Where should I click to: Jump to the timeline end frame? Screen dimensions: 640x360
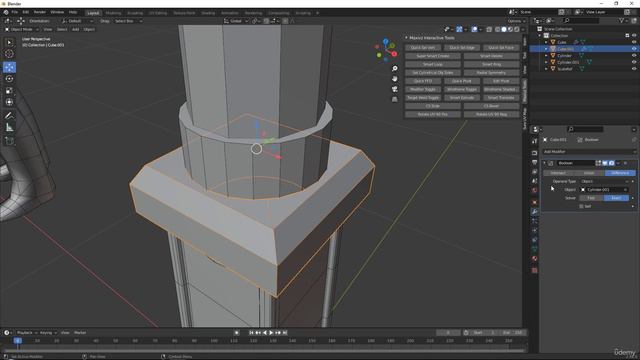tap(285, 333)
